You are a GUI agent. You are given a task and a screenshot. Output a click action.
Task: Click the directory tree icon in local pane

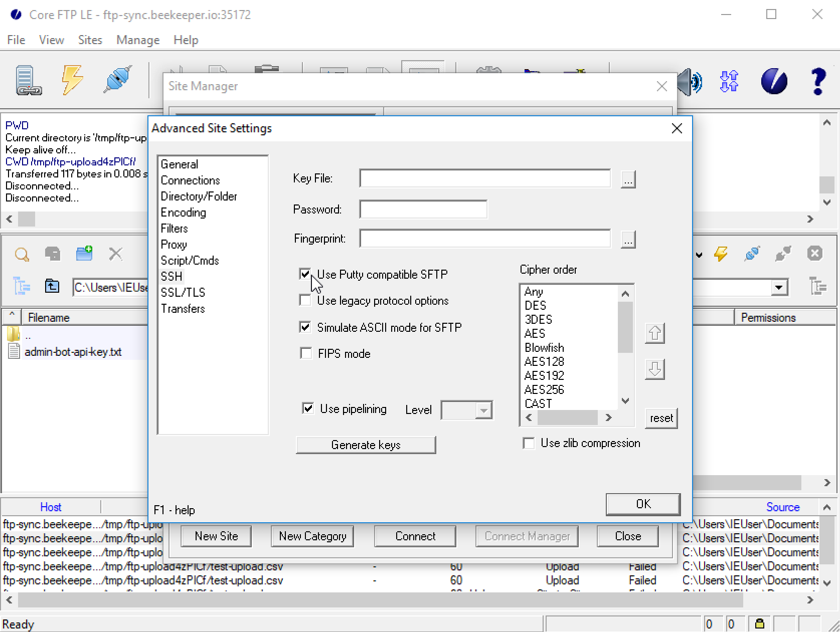pyautogui.click(x=22, y=287)
